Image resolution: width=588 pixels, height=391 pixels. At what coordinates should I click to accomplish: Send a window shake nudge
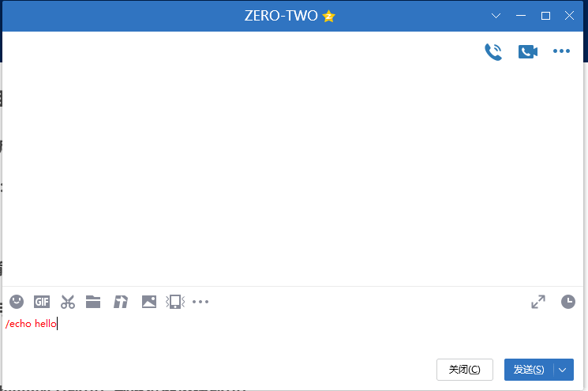tap(175, 302)
